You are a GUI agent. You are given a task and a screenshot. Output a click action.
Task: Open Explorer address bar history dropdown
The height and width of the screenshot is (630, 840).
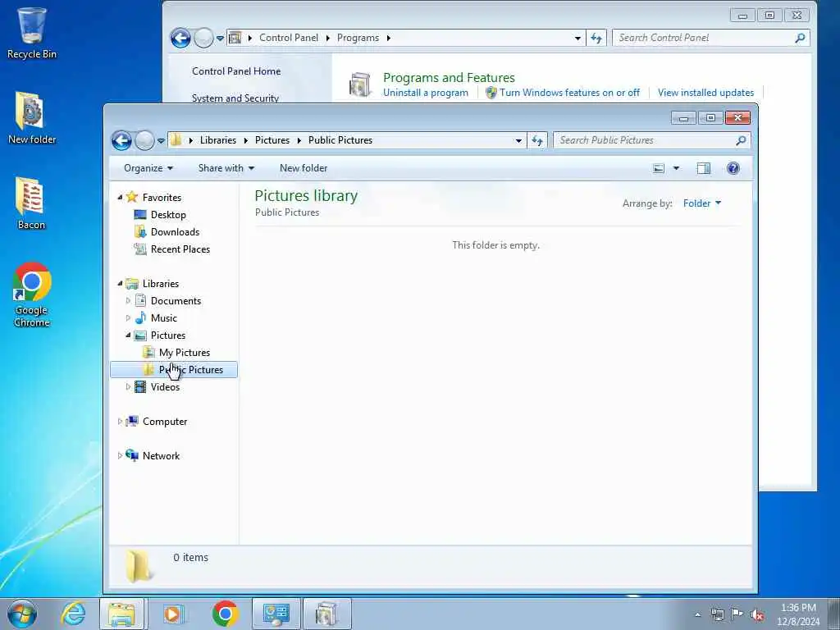518,141
